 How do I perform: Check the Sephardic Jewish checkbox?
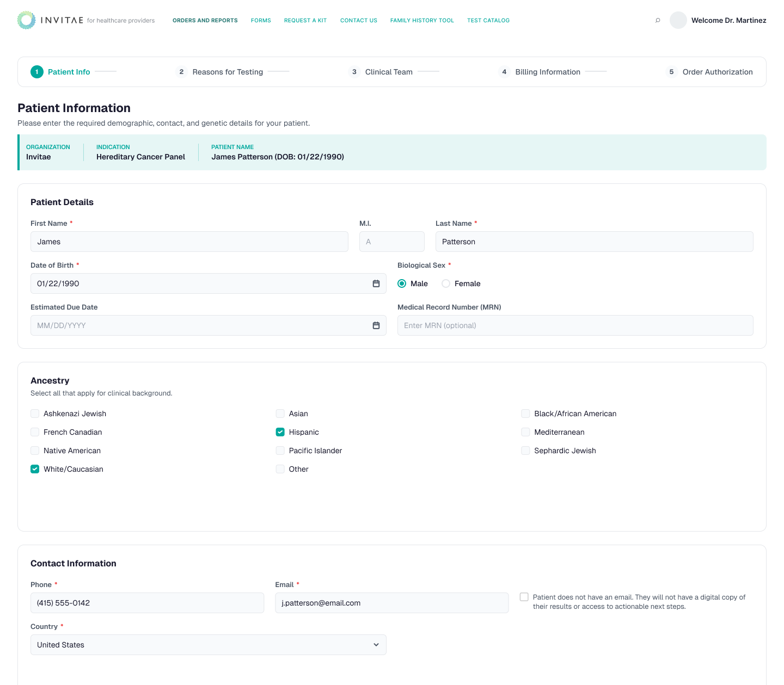[525, 451]
